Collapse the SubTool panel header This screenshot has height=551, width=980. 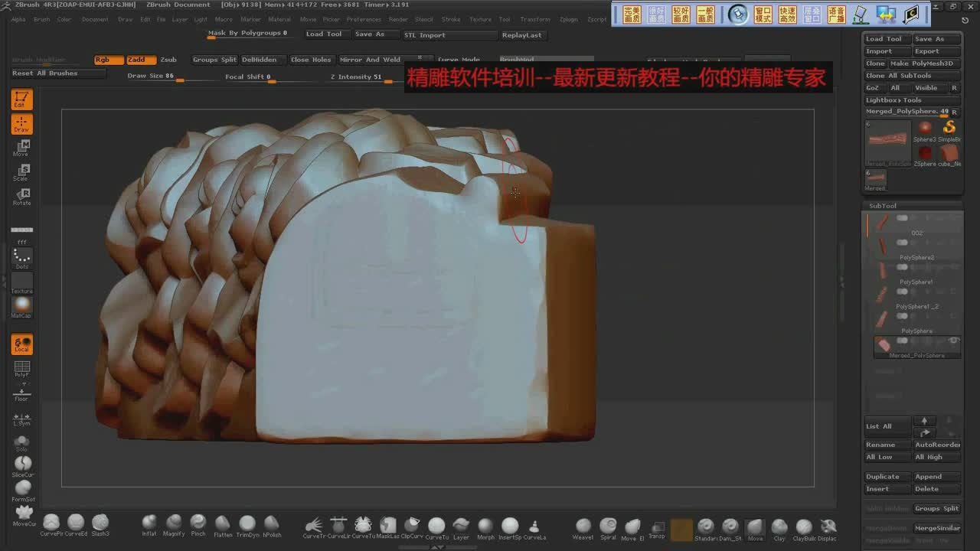pos(913,206)
